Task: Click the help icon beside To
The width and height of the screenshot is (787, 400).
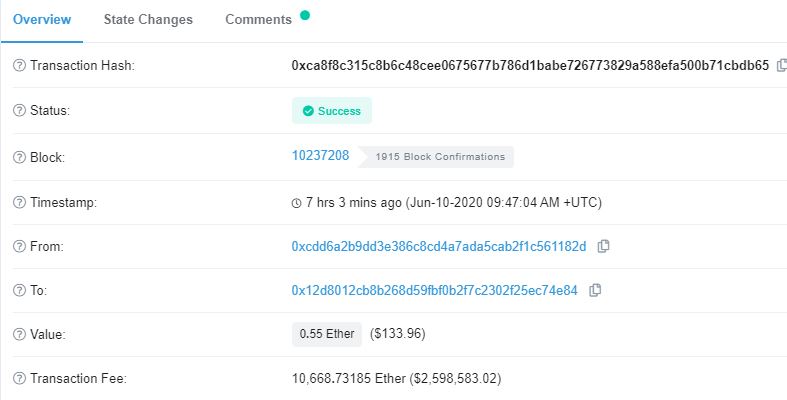Action: click(x=19, y=291)
